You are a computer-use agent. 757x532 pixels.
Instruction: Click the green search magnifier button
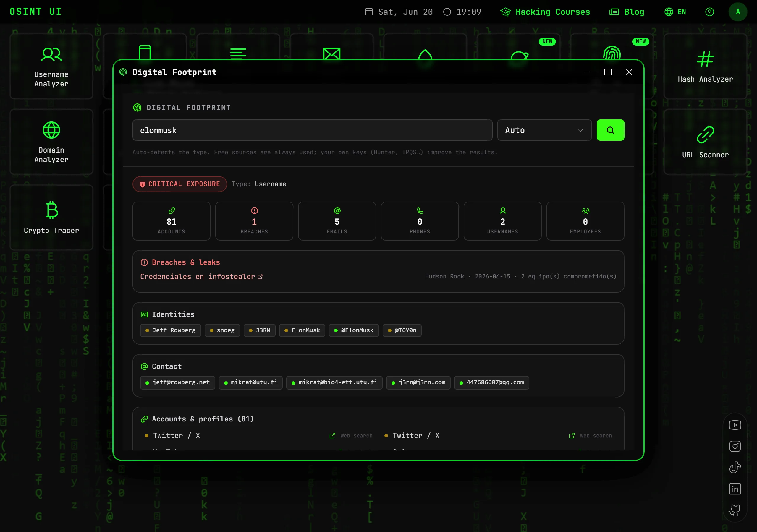click(x=610, y=130)
